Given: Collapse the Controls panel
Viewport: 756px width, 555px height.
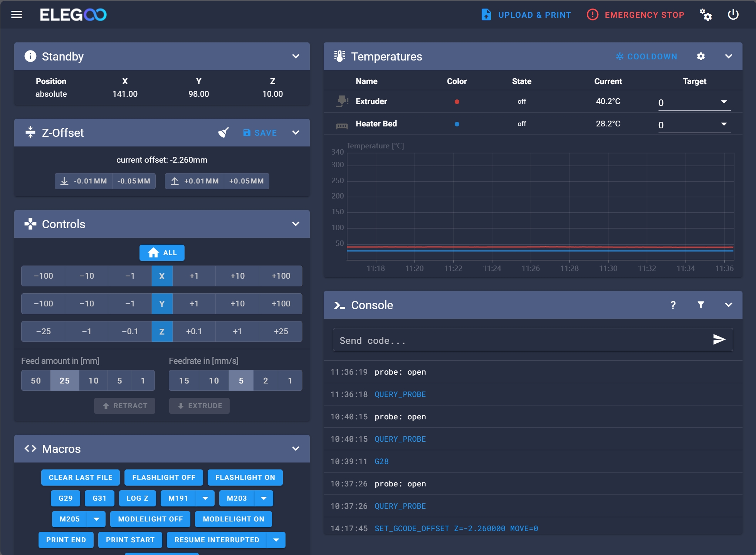Looking at the screenshot, I should coord(296,224).
